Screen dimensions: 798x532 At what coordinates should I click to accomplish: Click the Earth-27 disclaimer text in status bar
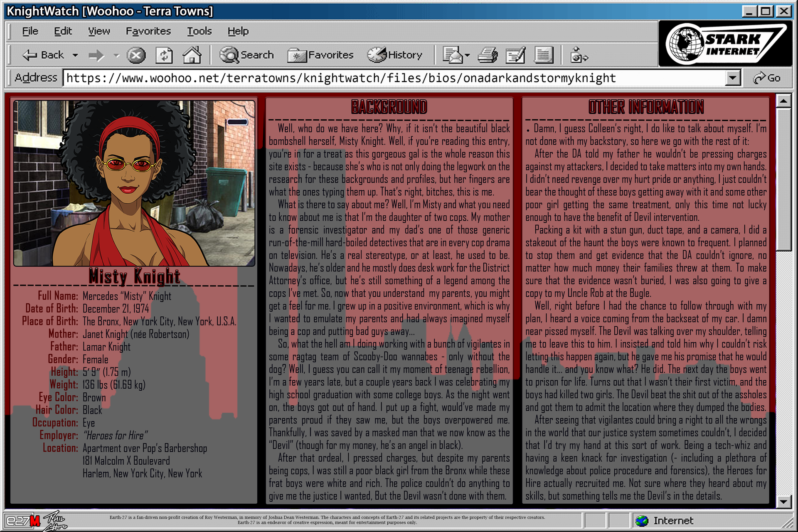pyautogui.click(x=327, y=520)
